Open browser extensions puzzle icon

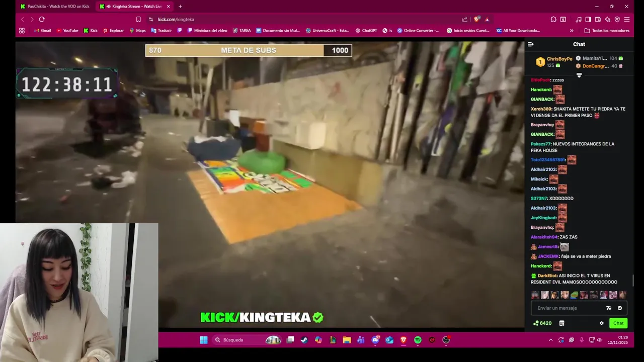click(x=553, y=19)
